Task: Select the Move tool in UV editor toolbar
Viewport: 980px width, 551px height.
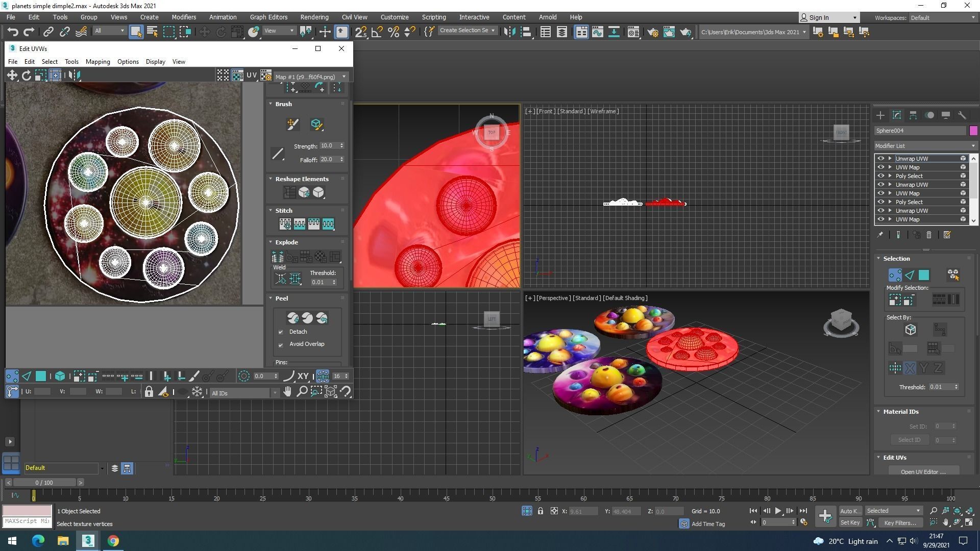Action: 13,75
